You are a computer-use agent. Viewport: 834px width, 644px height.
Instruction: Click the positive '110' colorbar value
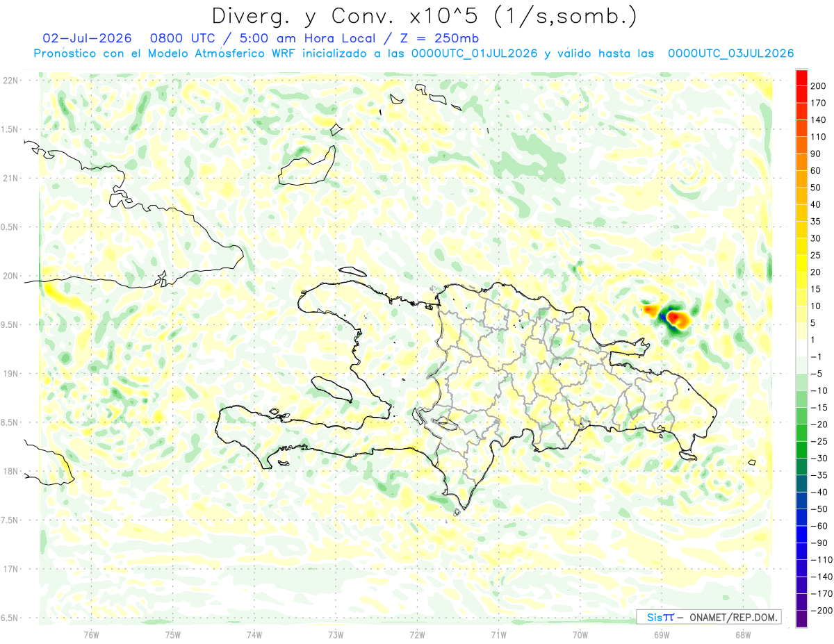point(819,137)
